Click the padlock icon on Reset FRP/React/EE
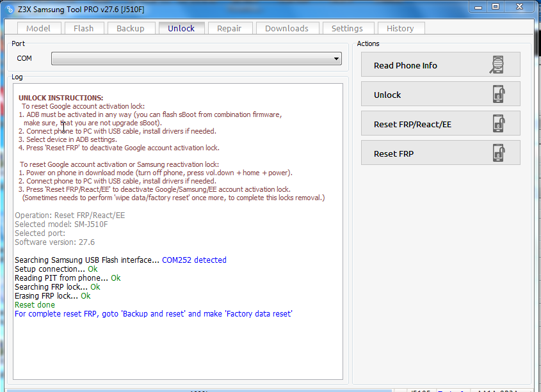 (499, 123)
